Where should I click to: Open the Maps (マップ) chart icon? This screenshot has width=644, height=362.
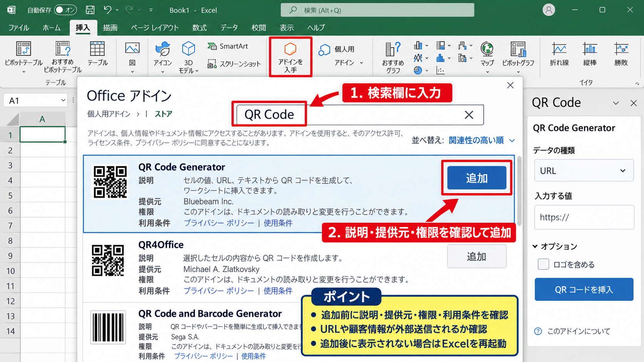click(487, 49)
